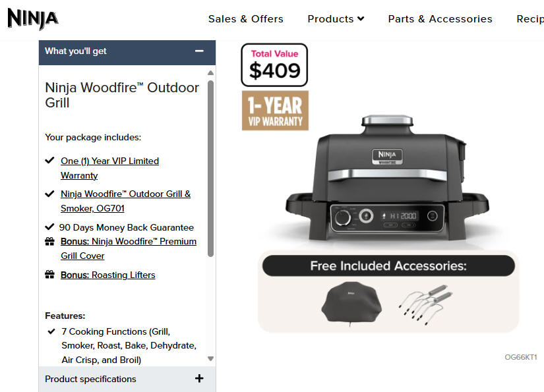Click the scroll down arrow in the package list
This screenshot has width=544, height=392.
point(210,358)
